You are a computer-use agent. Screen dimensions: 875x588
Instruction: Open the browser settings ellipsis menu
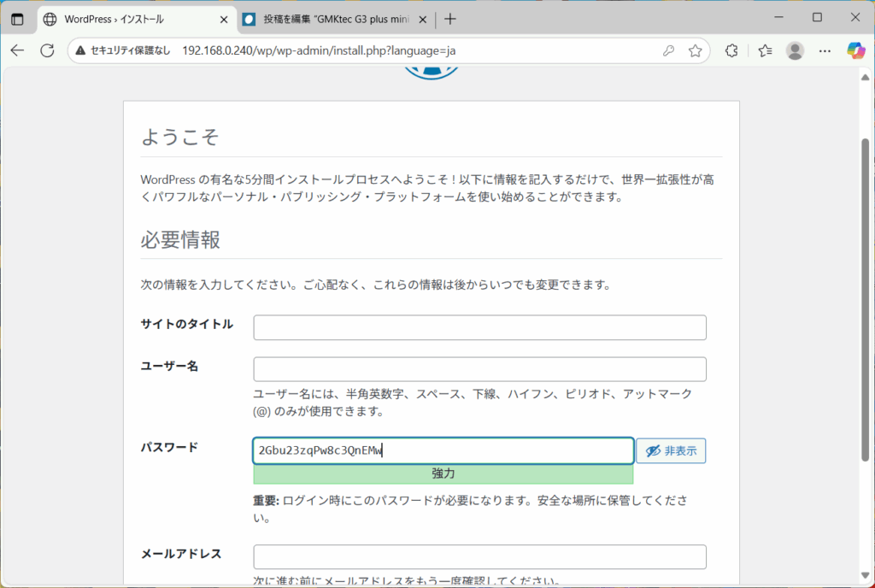click(x=825, y=51)
